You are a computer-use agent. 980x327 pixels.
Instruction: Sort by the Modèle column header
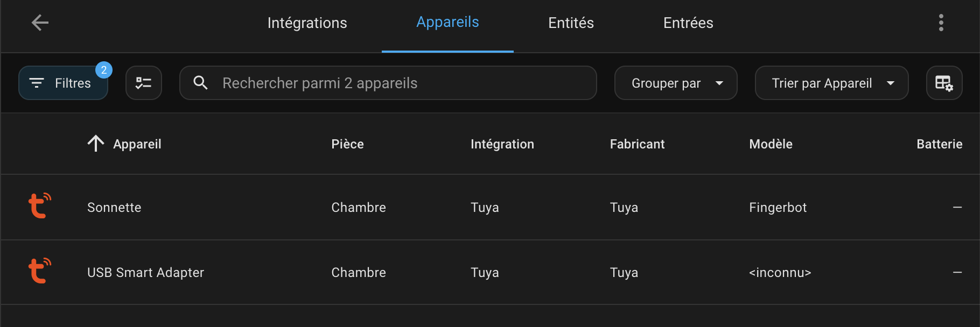[x=771, y=144]
